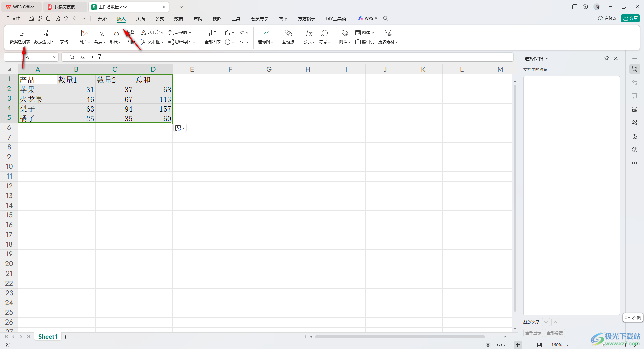Click the horizontal scrollbar of the sheet

[x=399, y=337]
